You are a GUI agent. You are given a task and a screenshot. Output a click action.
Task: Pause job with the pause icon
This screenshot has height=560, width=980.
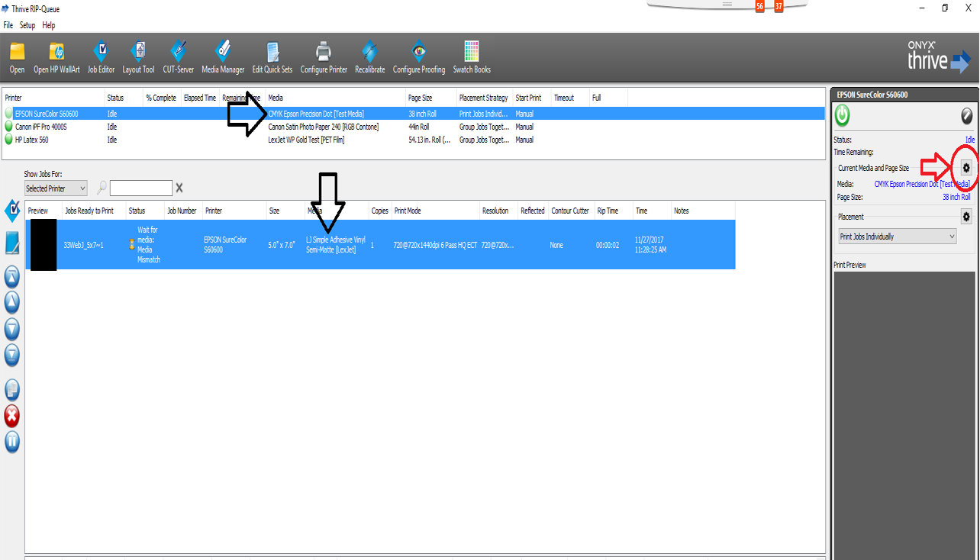click(12, 441)
